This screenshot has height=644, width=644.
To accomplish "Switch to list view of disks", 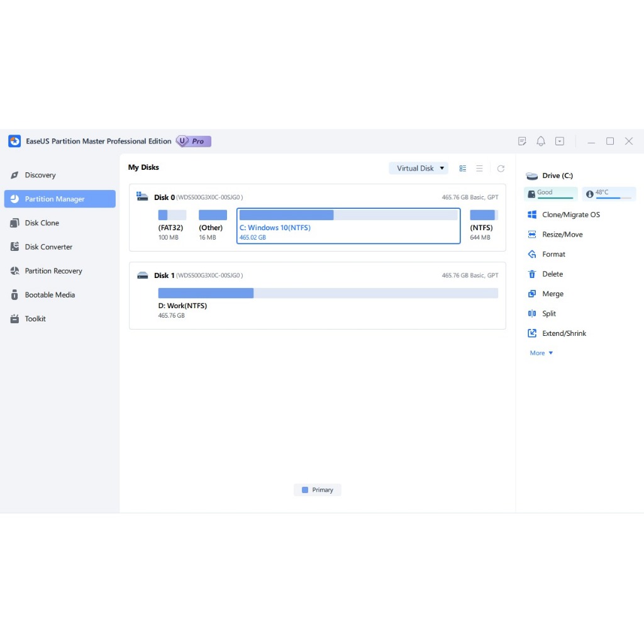I will 479,169.
